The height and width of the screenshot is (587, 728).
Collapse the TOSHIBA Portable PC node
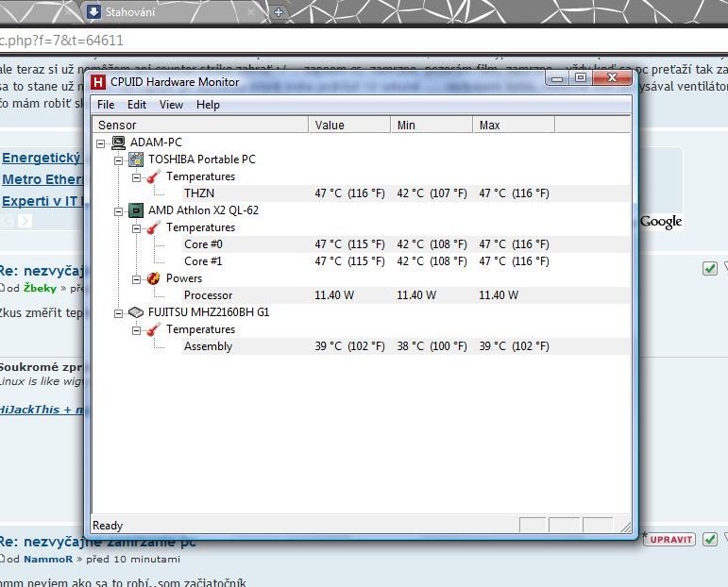[x=119, y=160]
